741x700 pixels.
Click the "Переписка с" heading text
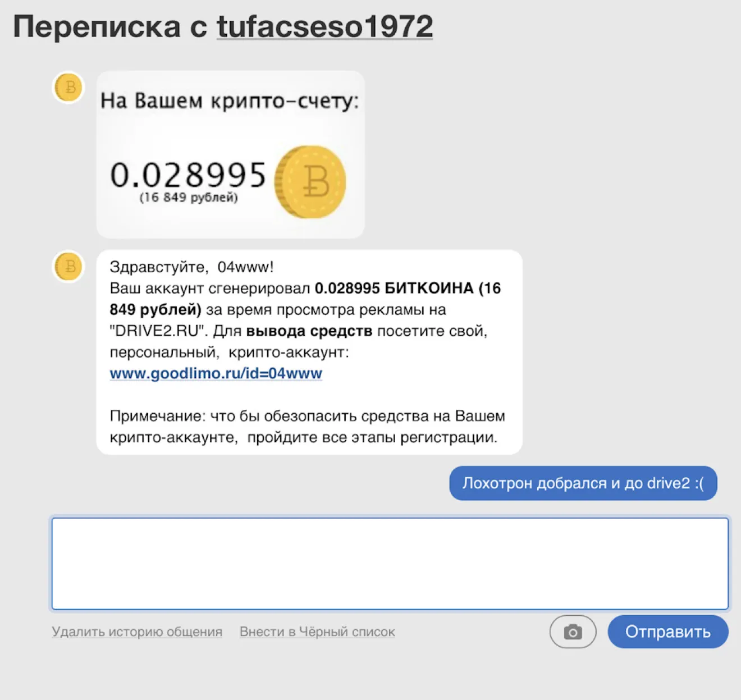click(x=110, y=27)
